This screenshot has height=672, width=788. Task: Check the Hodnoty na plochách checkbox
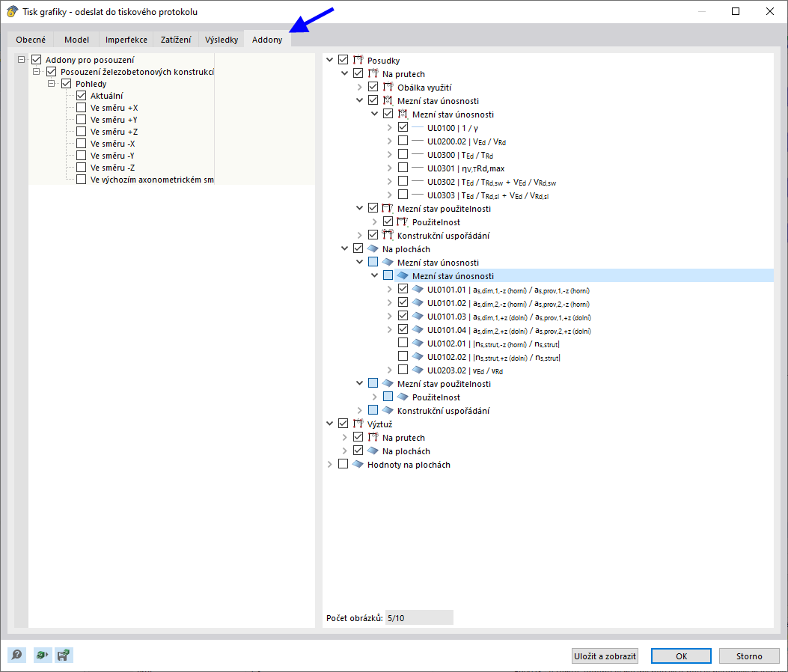point(343,464)
